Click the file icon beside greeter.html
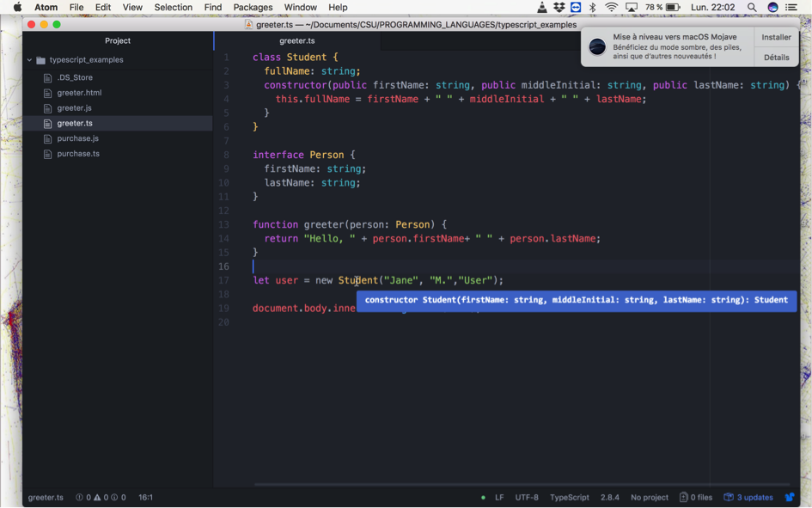This screenshot has height=508, width=812. coord(47,93)
